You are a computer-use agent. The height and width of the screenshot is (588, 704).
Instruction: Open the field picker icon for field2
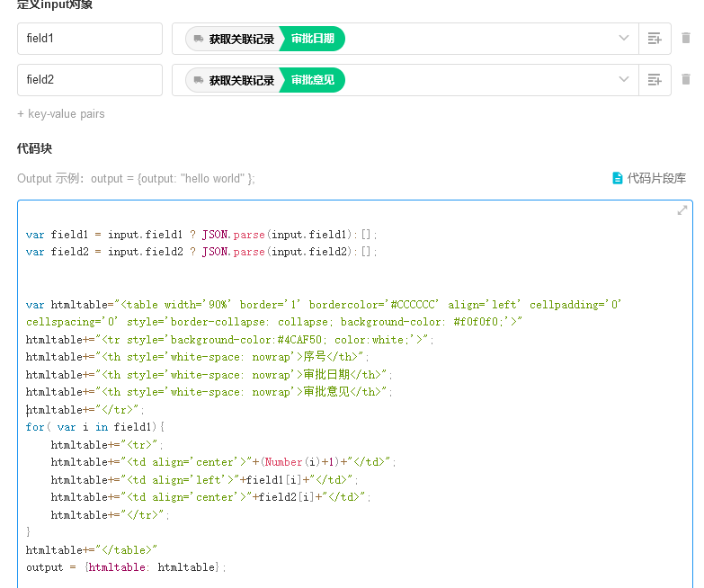(655, 80)
